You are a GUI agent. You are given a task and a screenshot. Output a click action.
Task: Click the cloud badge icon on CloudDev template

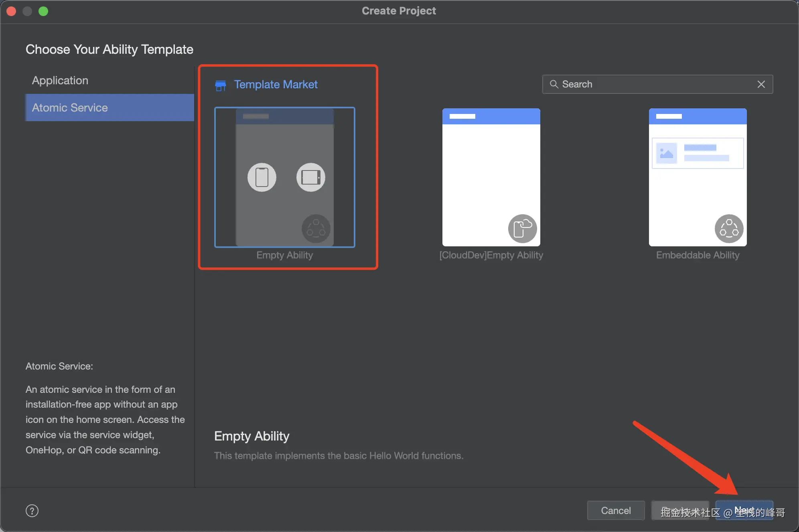coord(522,229)
